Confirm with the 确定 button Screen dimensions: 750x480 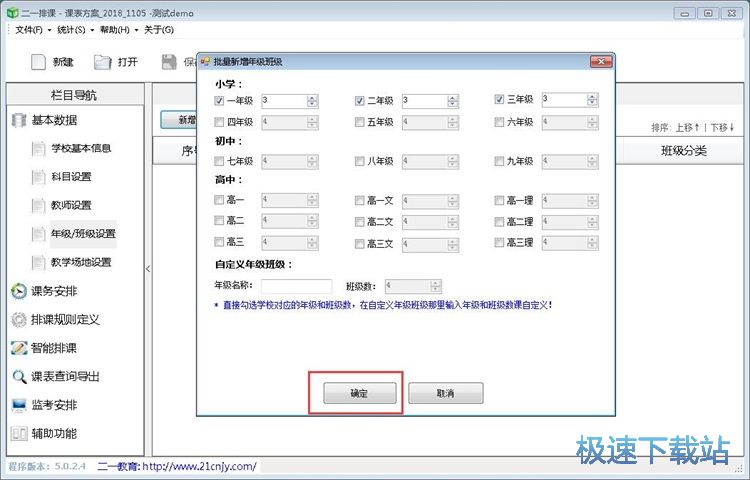coord(360,393)
